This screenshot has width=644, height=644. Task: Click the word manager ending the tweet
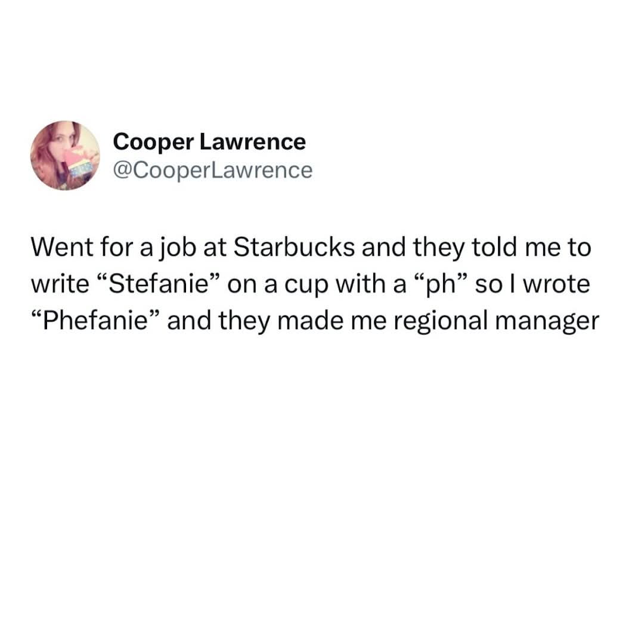point(547,323)
